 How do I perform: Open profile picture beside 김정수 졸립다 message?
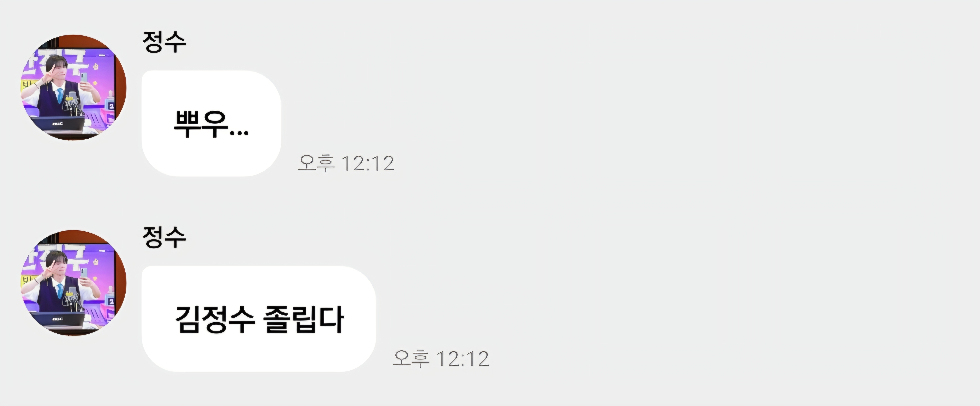pyautogui.click(x=73, y=283)
